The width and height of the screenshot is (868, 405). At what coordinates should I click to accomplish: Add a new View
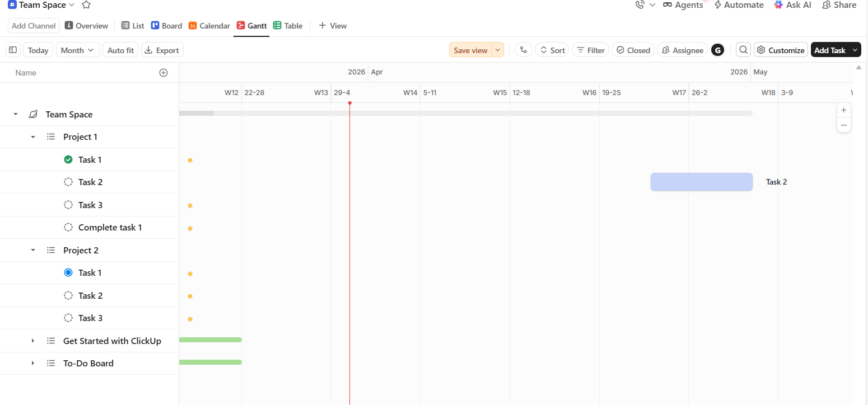coord(333,26)
